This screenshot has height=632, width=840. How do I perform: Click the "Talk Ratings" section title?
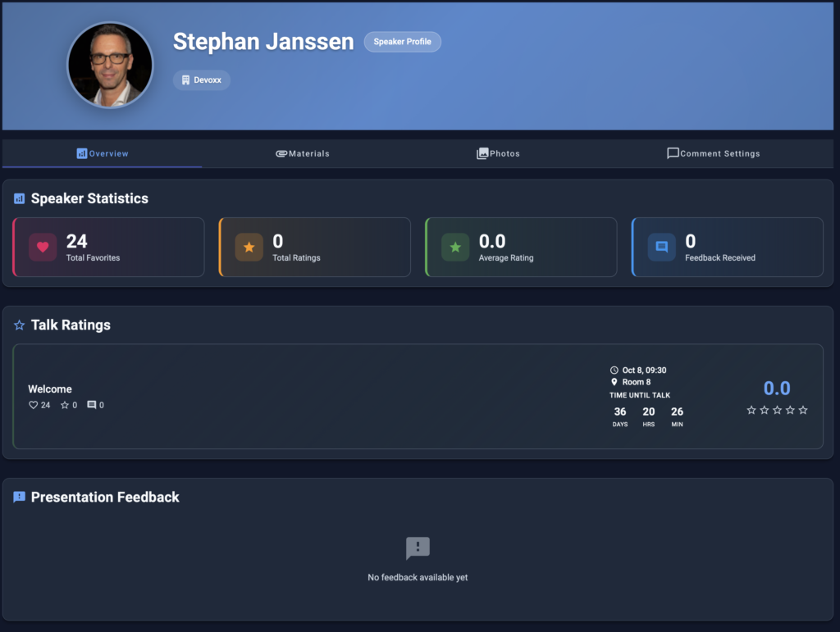(x=71, y=325)
